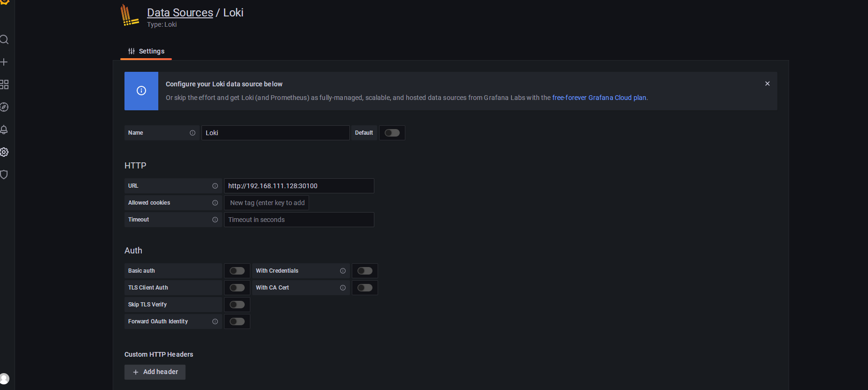The height and width of the screenshot is (390, 868).
Task: Enable Skip TLS Verify toggle
Action: (x=237, y=305)
